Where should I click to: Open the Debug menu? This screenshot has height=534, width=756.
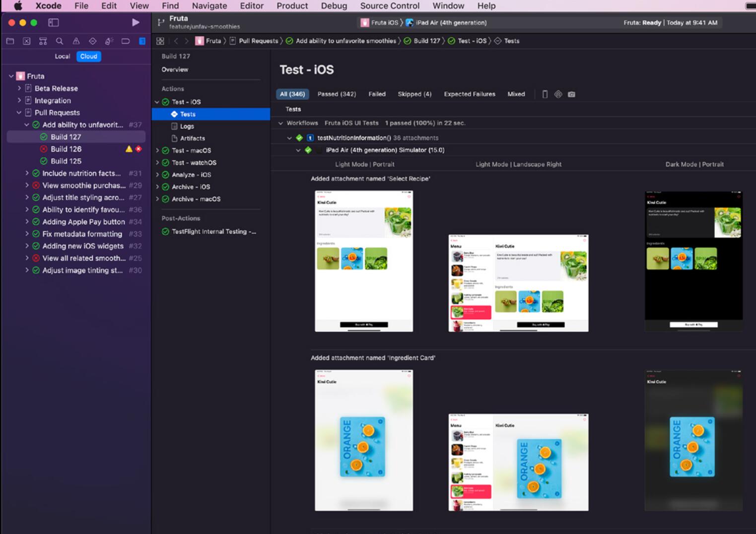[x=334, y=6]
